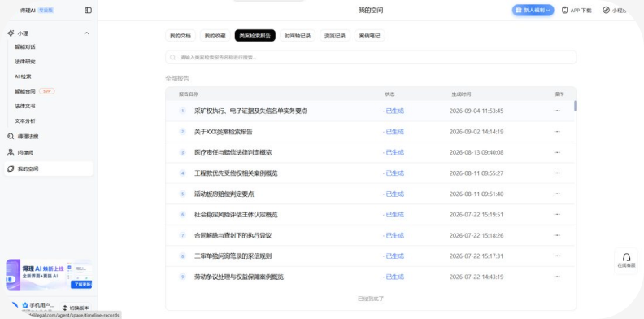
Task: Open report 合同解除与查封下的执行异议
Action: tap(233, 235)
